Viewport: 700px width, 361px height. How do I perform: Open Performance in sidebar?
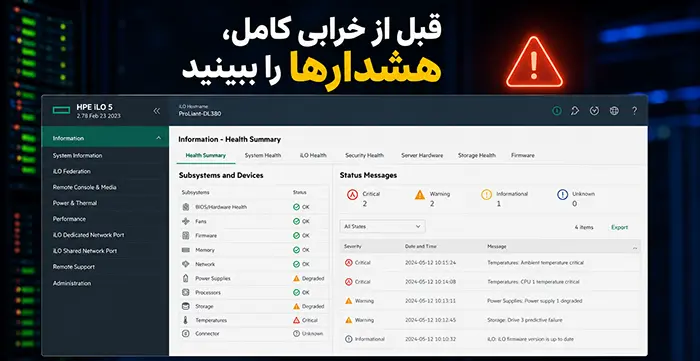pyautogui.click(x=69, y=219)
